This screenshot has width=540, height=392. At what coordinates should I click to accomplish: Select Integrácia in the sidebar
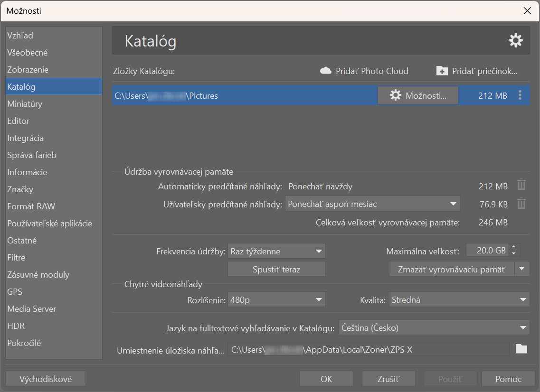point(54,138)
